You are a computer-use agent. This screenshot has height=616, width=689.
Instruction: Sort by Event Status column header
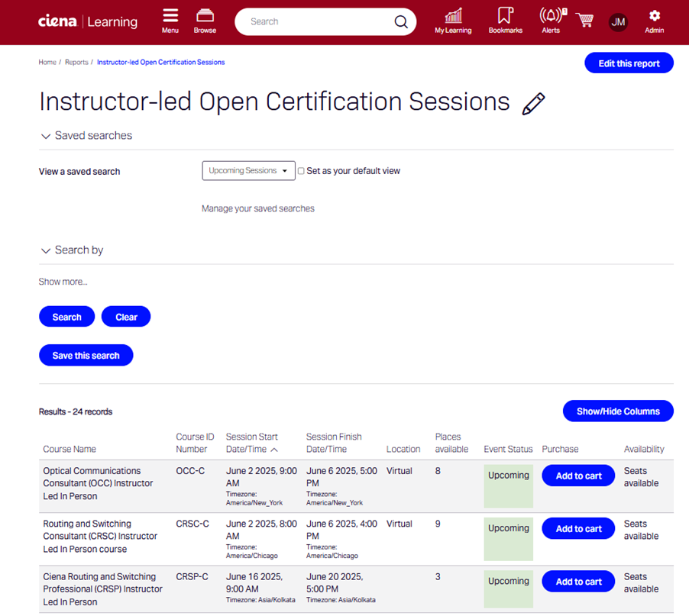coord(508,449)
